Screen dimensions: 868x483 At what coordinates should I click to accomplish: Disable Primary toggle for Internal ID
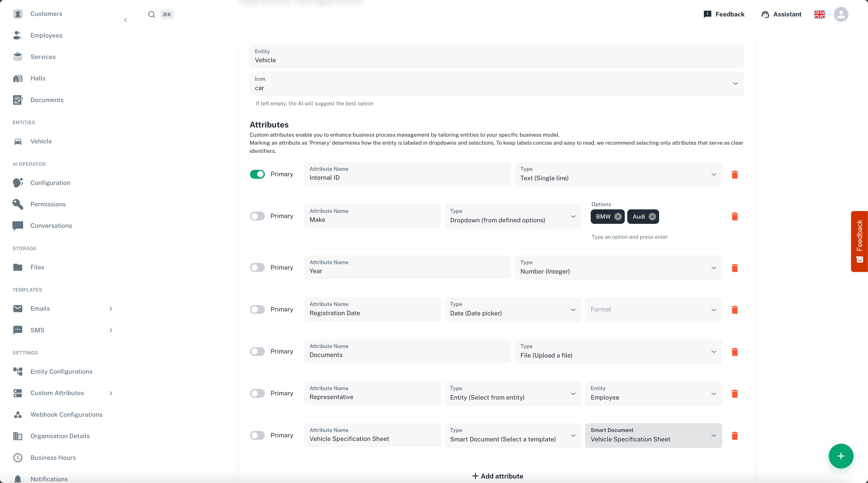[x=257, y=174]
